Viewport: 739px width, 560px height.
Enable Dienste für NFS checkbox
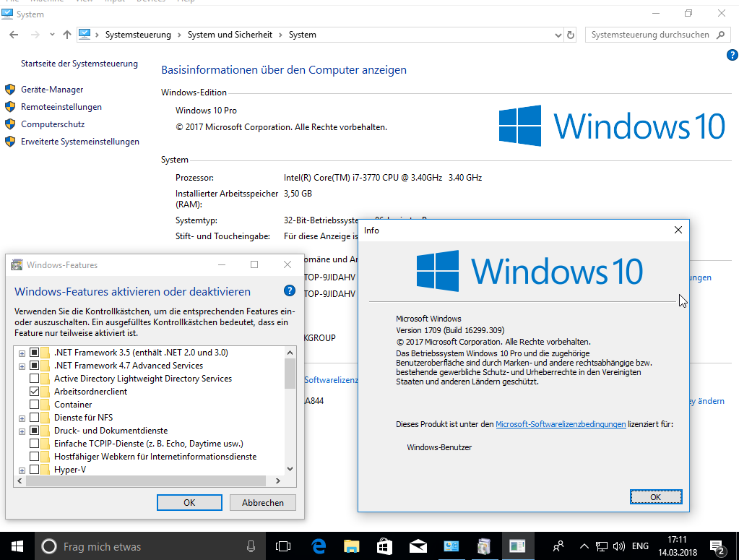click(x=34, y=417)
